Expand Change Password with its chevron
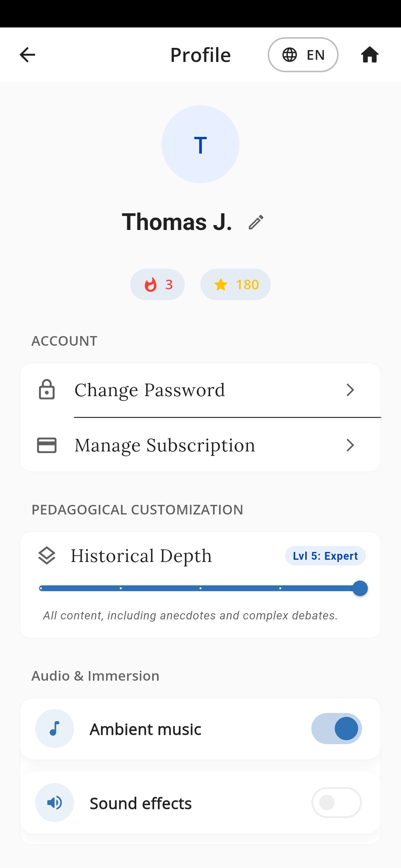 350,390
